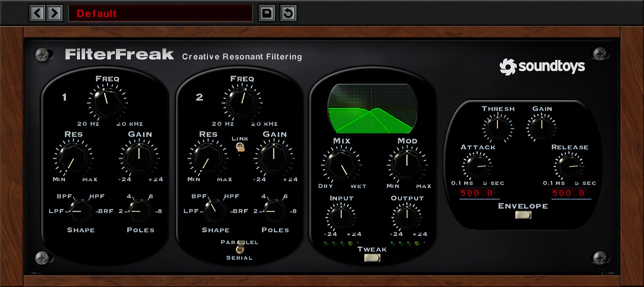Viewport: 644px width, 287px height.
Task: Click the green filter response display
Action: click(372, 109)
